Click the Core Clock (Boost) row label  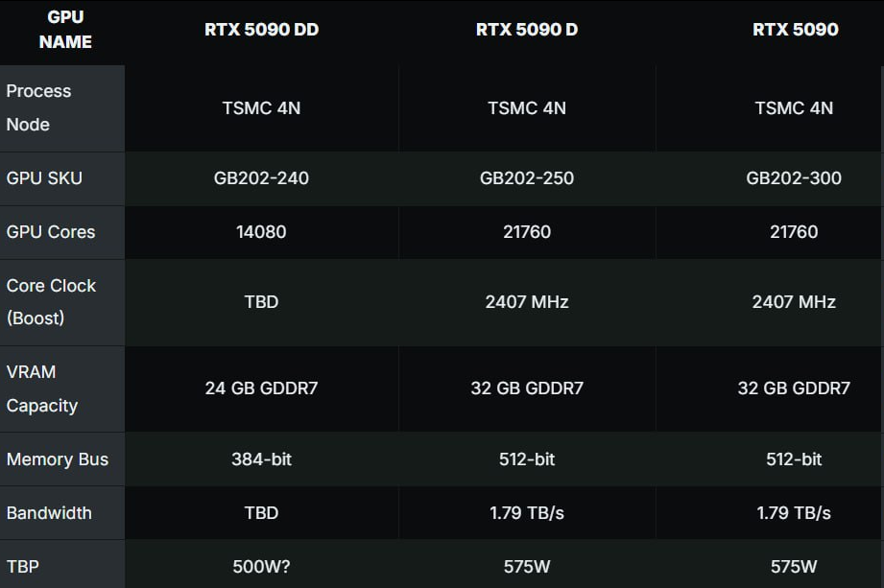coord(51,302)
